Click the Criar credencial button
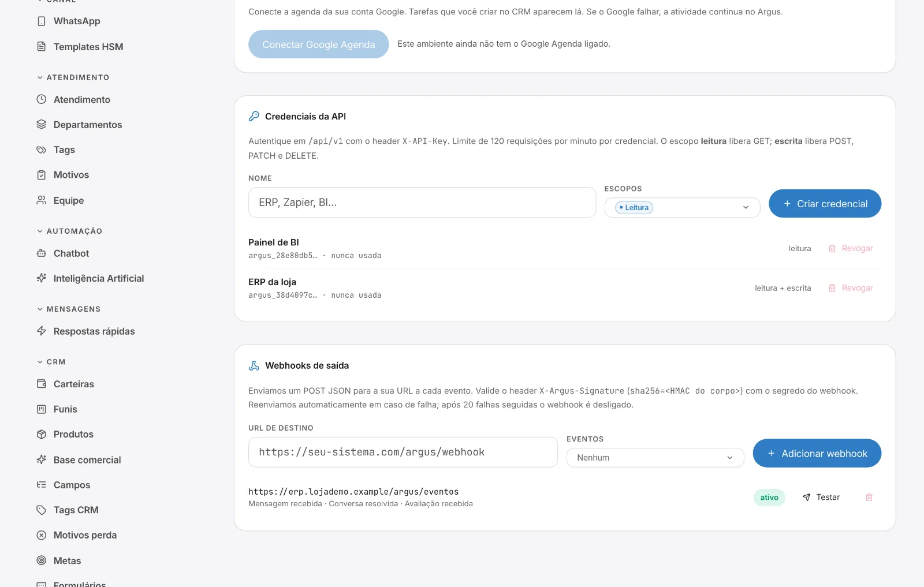Image resolution: width=924 pixels, height=587 pixels. (x=825, y=204)
